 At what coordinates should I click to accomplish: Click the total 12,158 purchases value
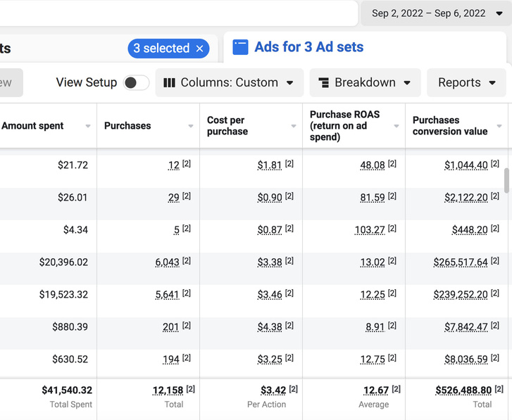[168, 390]
